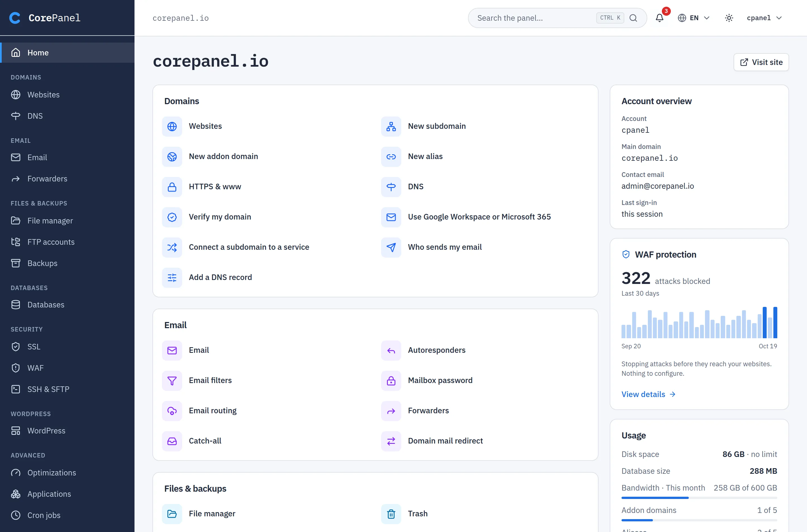Open the CorePanel logo
The image size is (807, 532).
(45, 18)
